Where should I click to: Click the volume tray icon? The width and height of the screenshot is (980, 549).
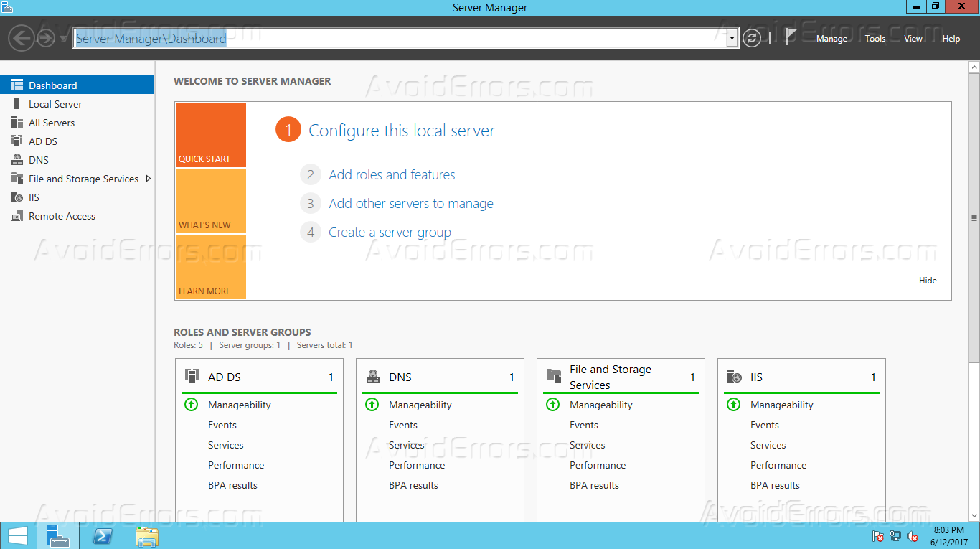[913, 536]
